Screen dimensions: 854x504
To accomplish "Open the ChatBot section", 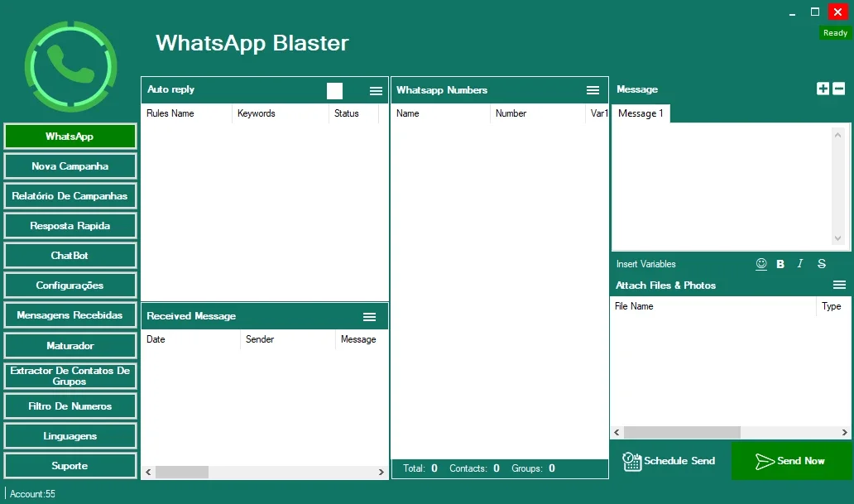I will [70, 256].
